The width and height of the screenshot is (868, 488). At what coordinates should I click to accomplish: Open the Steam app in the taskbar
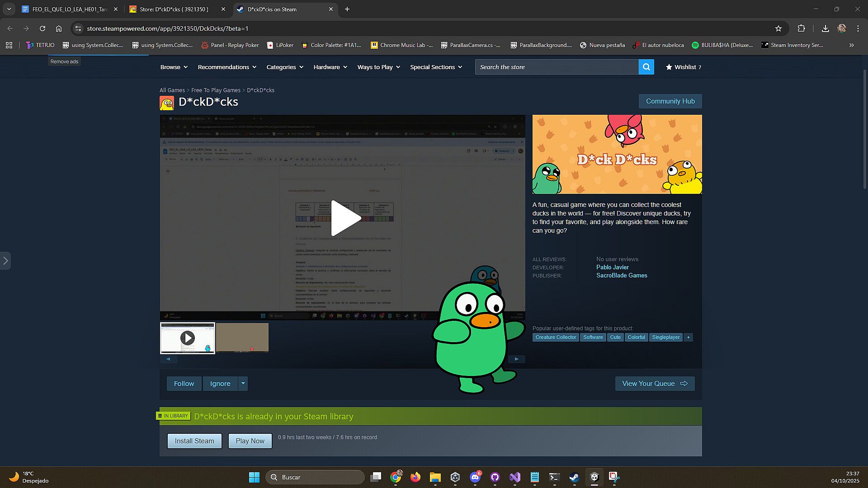point(574,477)
